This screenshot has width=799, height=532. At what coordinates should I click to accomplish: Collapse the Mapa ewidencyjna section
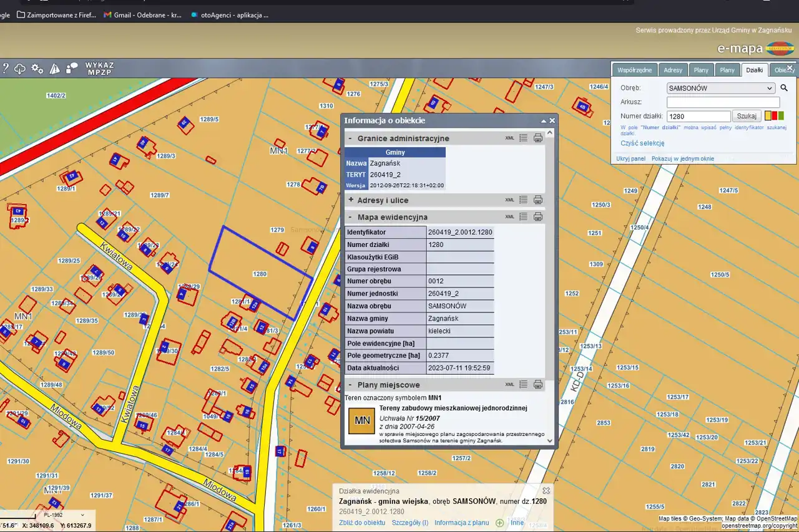(x=351, y=217)
